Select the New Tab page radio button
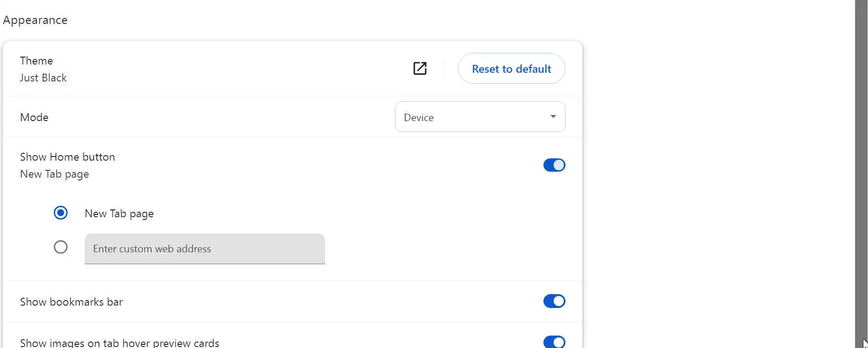Image resolution: width=868 pixels, height=348 pixels. 61,213
